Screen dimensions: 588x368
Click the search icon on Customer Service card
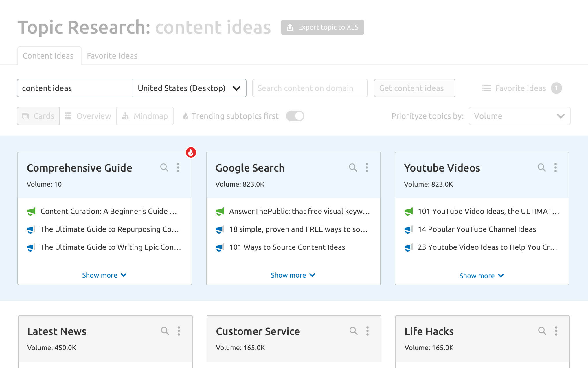353,331
